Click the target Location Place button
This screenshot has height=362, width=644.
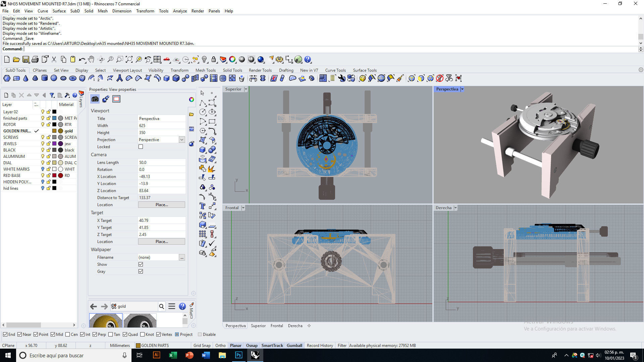point(162,242)
